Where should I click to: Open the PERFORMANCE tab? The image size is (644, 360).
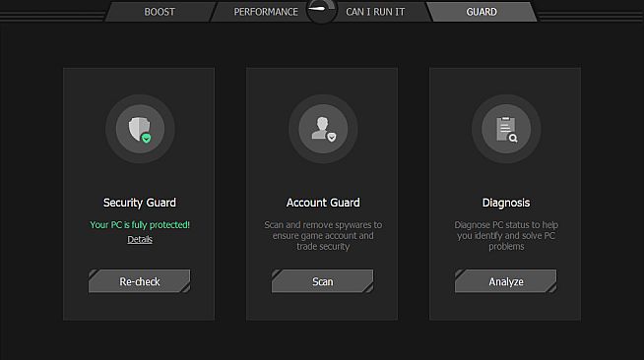coord(266,12)
